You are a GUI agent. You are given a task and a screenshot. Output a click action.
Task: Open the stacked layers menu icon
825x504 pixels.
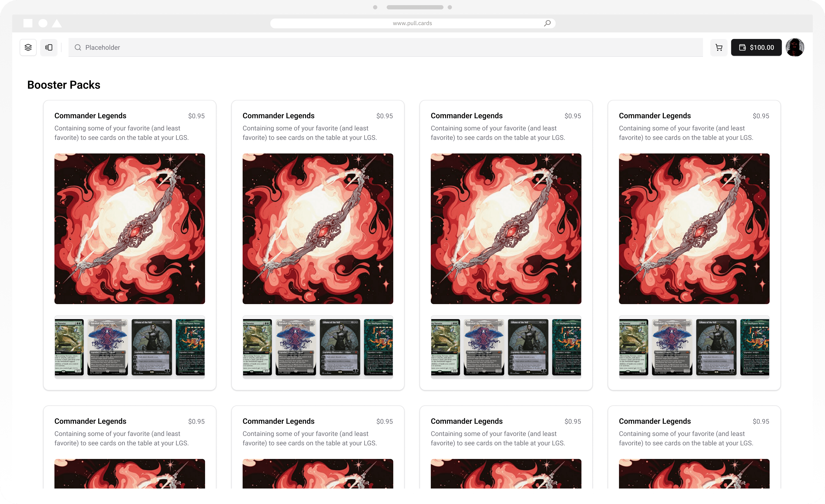coord(28,48)
